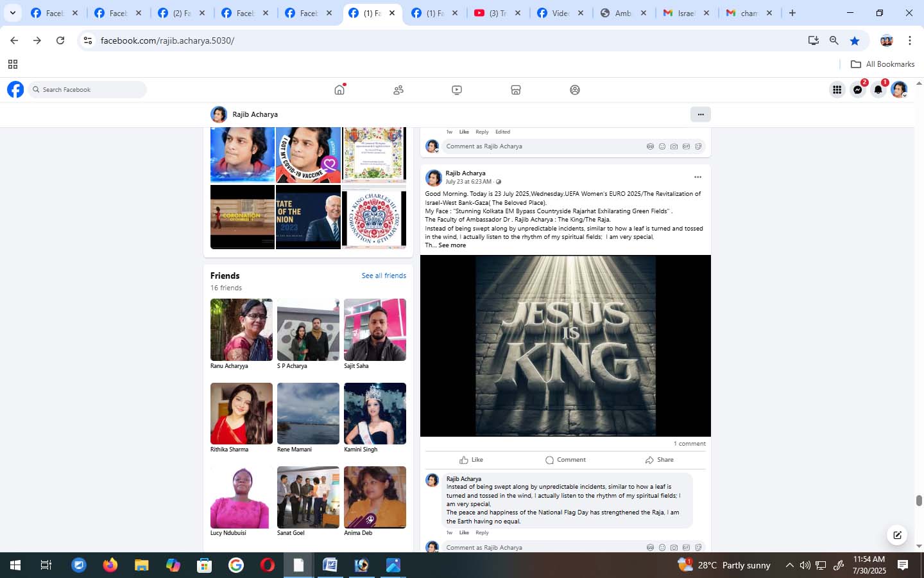Click the Chrome profile avatar
Viewport: 924px width, 578px height.
click(x=887, y=40)
